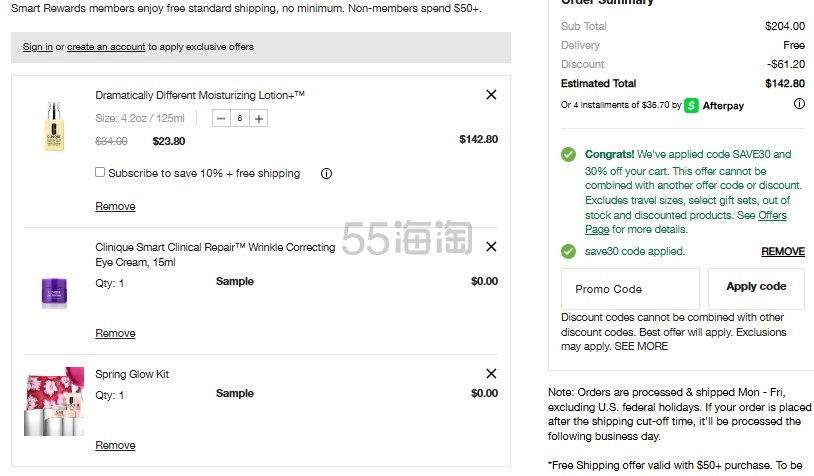Remove the applied save30 code
Image resolution: width=814 pixels, height=476 pixels.
tap(782, 252)
